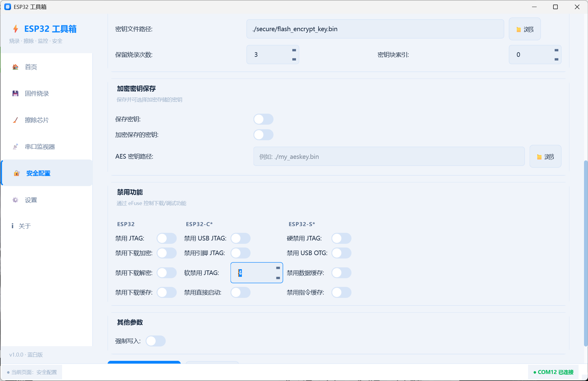The image size is (588, 381).
Task: Click the ESP32-S* column header
Action: coord(302,224)
